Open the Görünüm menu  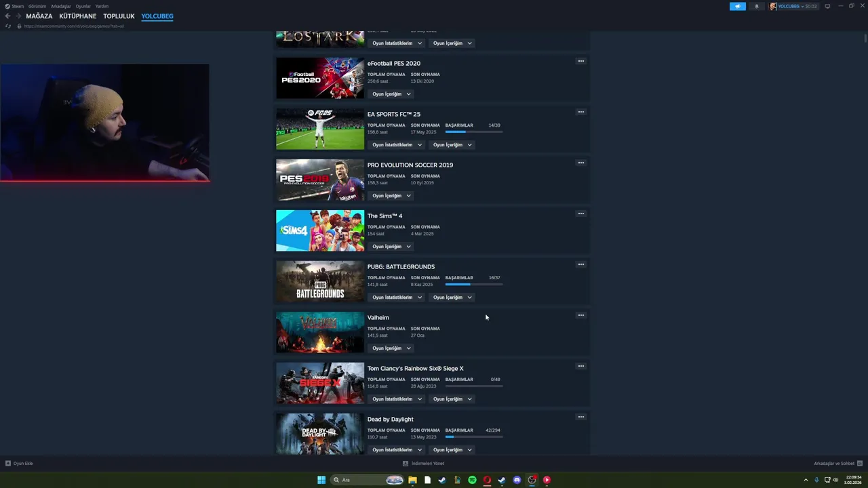(x=37, y=6)
